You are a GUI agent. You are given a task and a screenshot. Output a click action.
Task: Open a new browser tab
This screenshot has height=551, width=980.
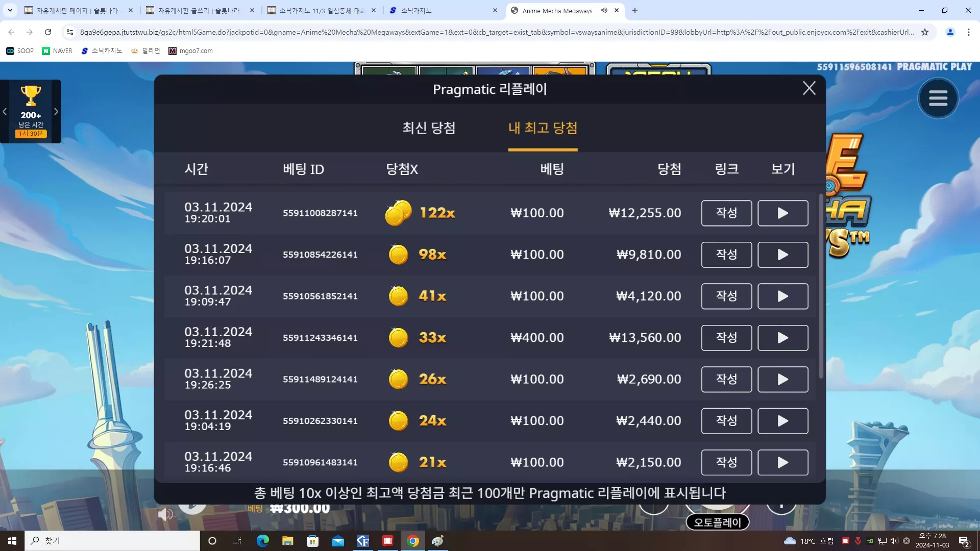tap(634, 10)
